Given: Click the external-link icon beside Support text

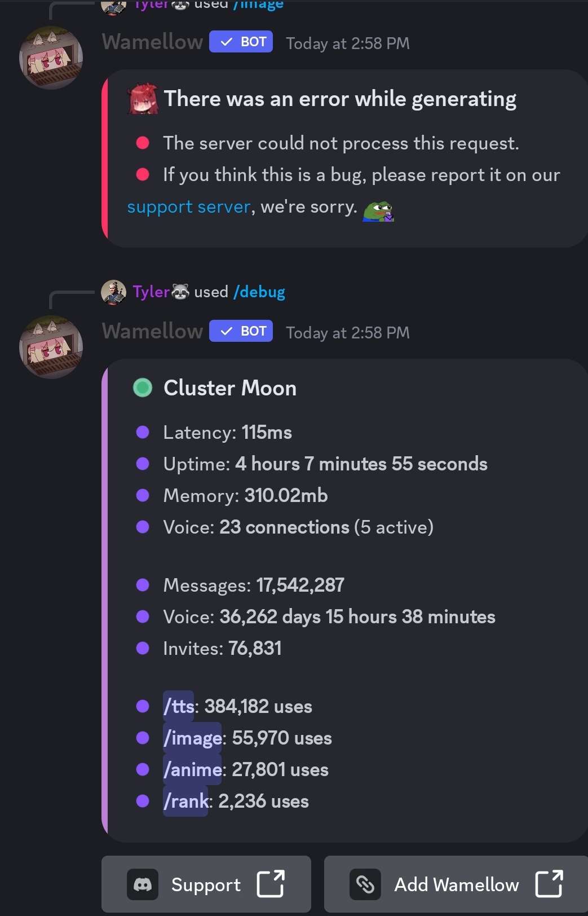Looking at the screenshot, I should coord(271,884).
